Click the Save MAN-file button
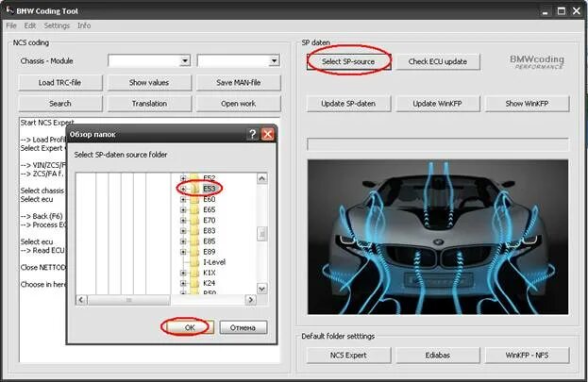 pyautogui.click(x=239, y=82)
